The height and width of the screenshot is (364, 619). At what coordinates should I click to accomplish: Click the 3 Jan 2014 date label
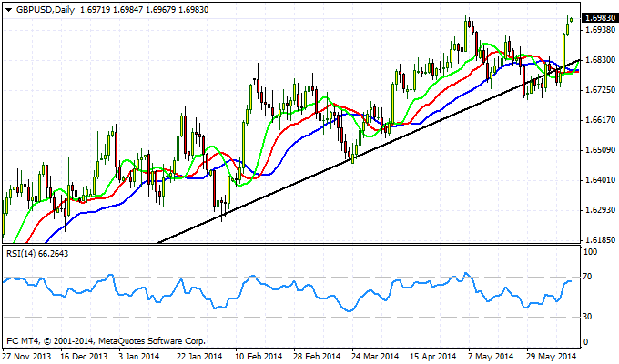(139, 356)
